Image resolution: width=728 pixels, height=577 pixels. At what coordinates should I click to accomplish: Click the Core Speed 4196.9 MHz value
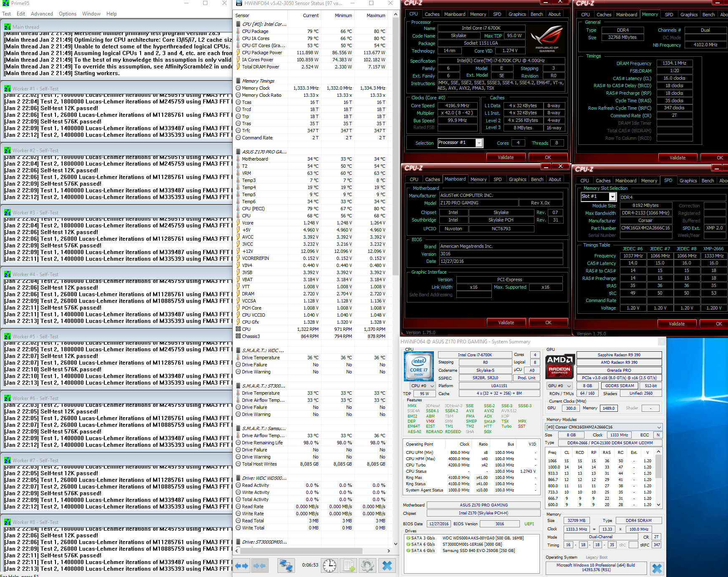(x=457, y=106)
